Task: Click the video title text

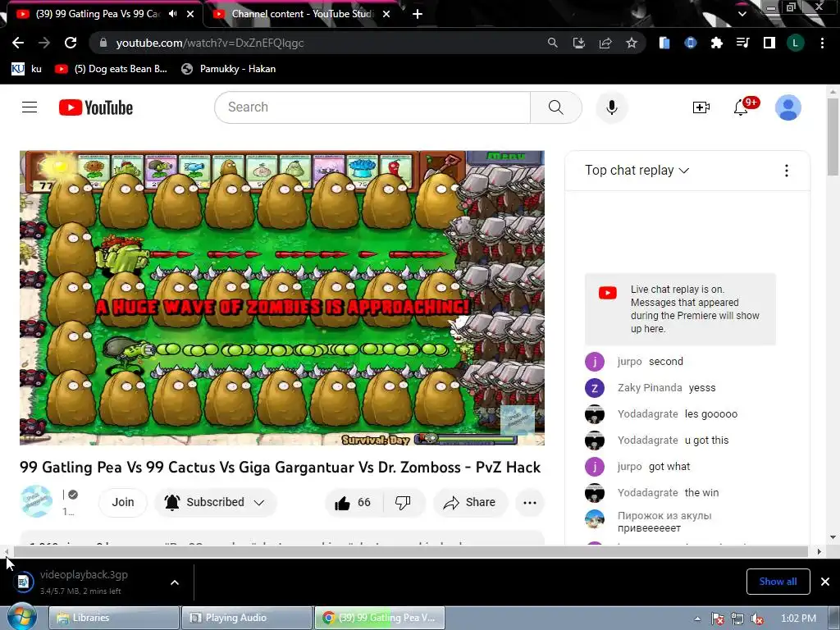Action: 281,467
